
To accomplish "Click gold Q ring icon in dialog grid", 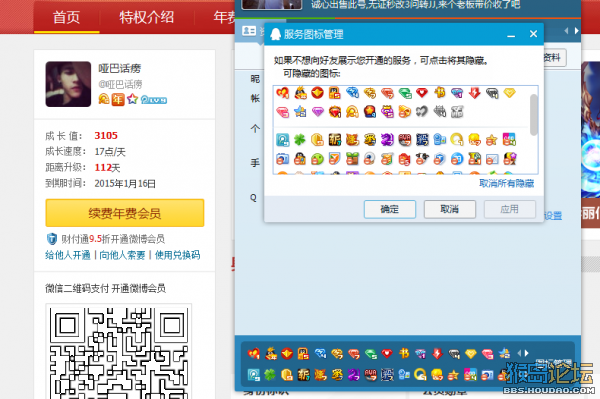I will pos(457,140).
